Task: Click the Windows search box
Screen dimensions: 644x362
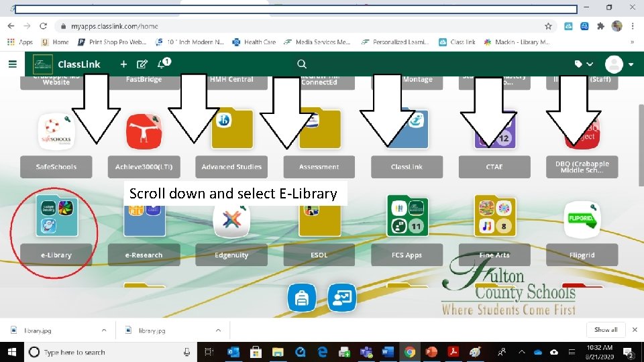Action: [x=111, y=352]
